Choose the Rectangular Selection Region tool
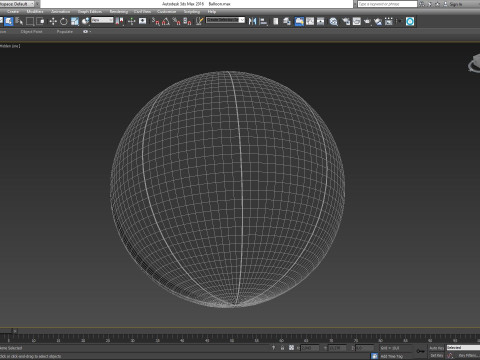Viewport: 480px width, 360px height. [x=30, y=21]
